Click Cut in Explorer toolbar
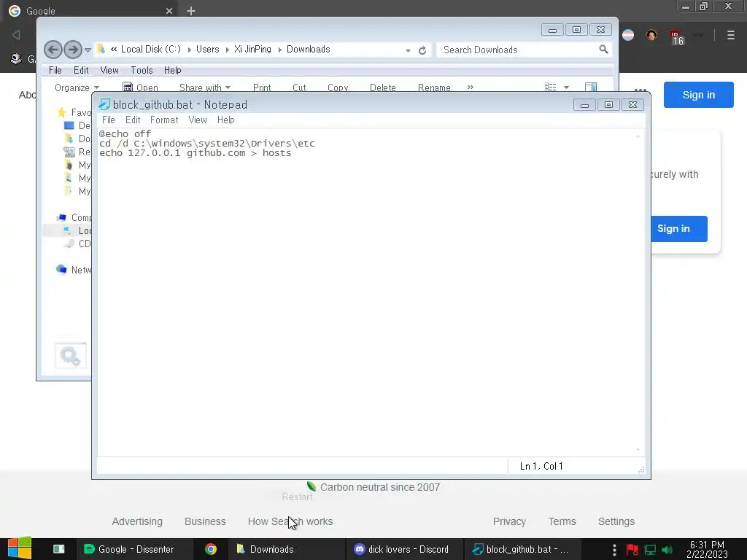 point(299,87)
